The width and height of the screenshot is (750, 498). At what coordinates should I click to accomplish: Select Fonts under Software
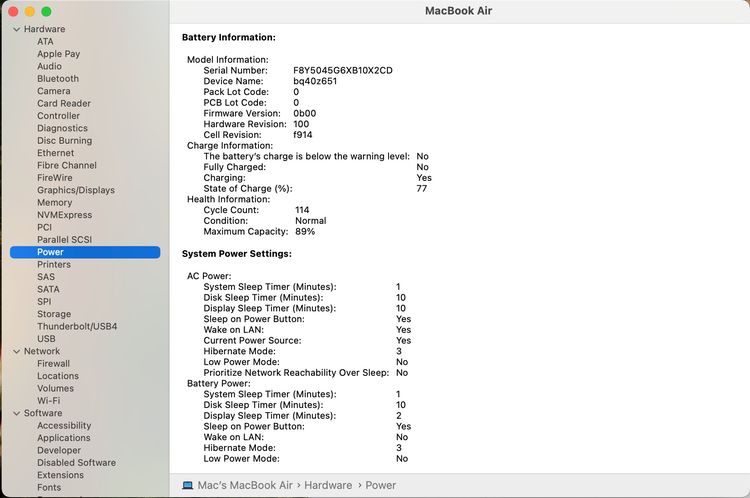(49, 488)
